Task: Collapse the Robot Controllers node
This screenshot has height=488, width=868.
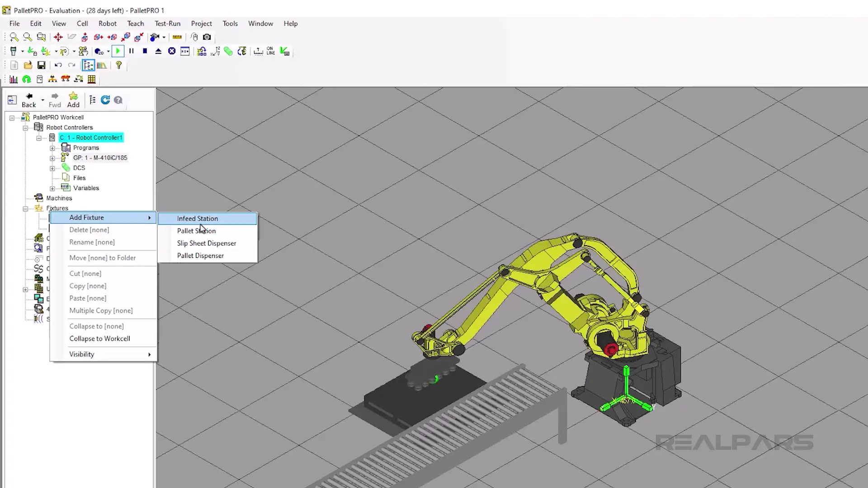Action: click(x=25, y=128)
